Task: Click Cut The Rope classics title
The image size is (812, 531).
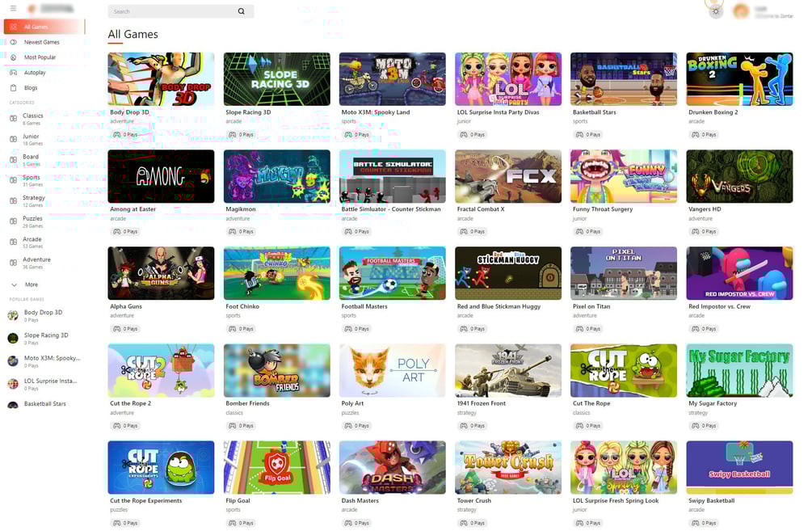Action: point(591,403)
